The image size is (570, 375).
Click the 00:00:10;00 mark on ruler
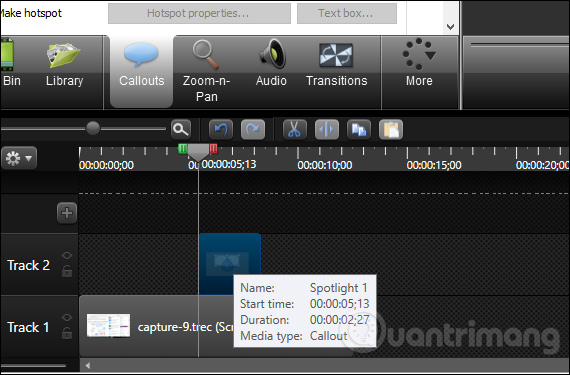point(325,165)
